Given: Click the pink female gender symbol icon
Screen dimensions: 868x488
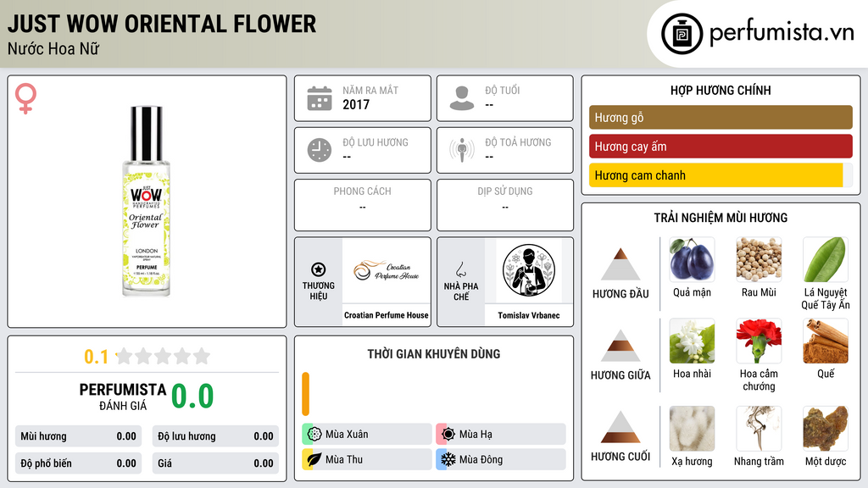Looking at the screenshot, I should [25, 98].
